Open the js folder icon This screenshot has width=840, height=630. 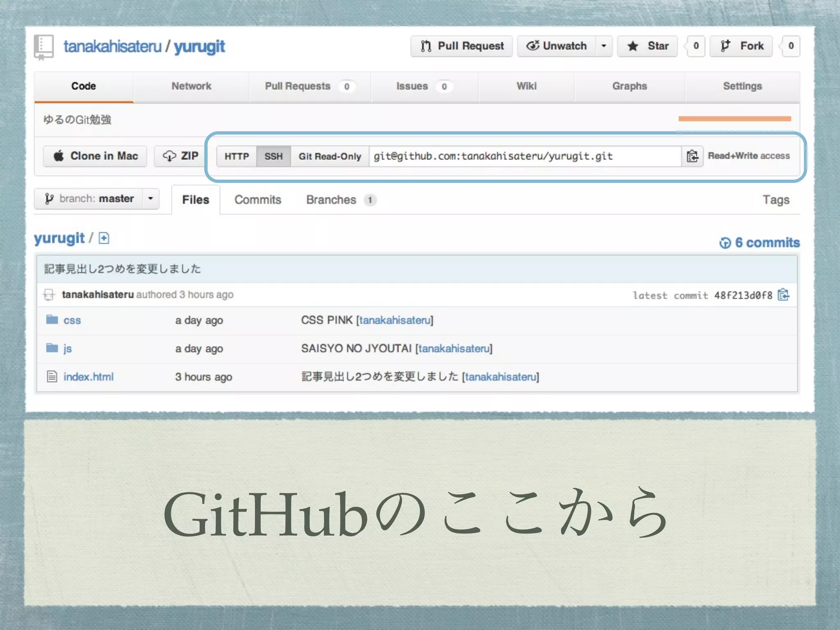click(52, 348)
